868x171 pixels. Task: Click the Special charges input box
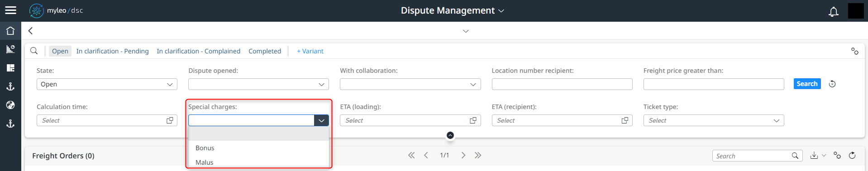point(251,120)
